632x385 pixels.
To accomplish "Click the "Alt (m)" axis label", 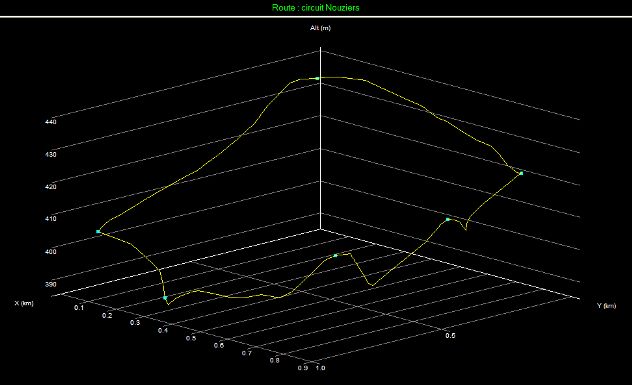I will 320,28.
